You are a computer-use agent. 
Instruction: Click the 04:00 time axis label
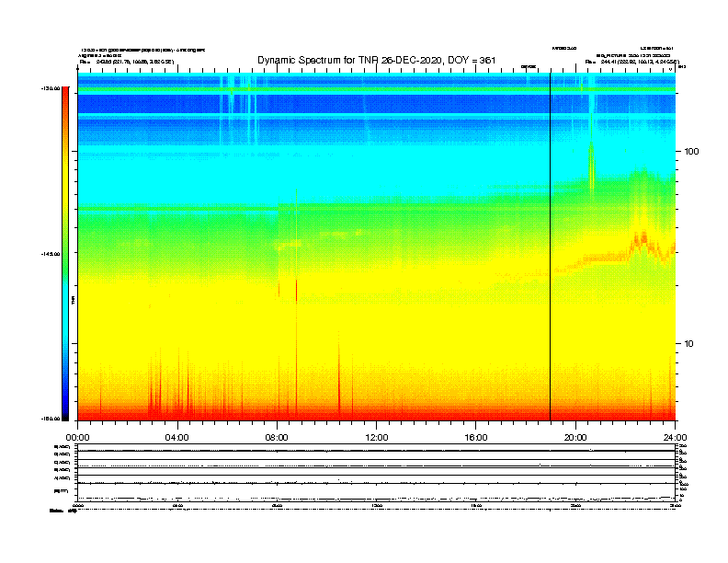(x=177, y=438)
